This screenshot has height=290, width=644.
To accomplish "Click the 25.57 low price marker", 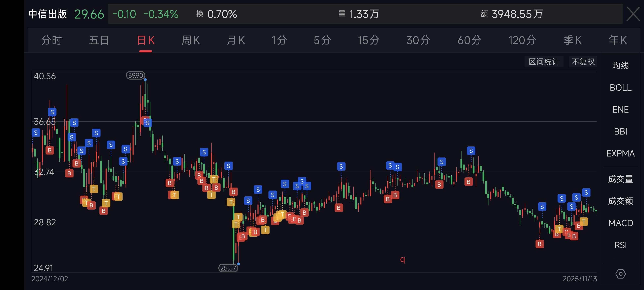I will [228, 268].
